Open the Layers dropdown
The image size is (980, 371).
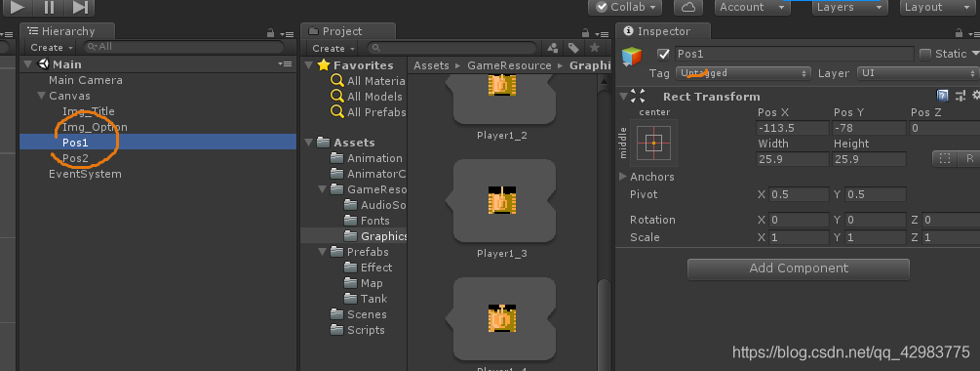pyautogui.click(x=850, y=7)
